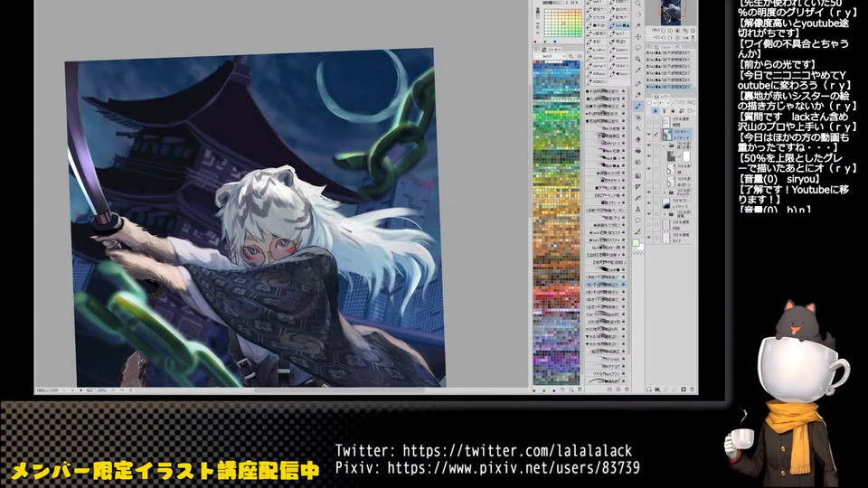
Task: Select the Eyedropper tool
Action: point(637,70)
